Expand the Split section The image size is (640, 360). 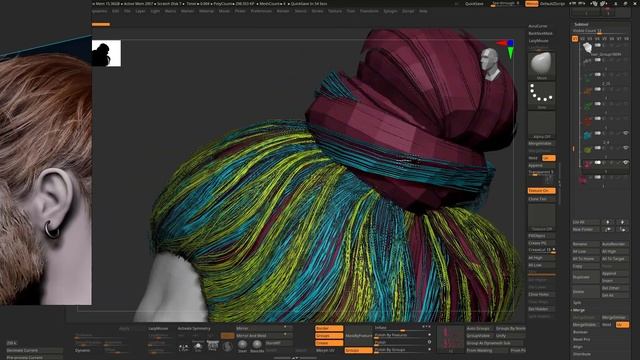click(x=577, y=303)
